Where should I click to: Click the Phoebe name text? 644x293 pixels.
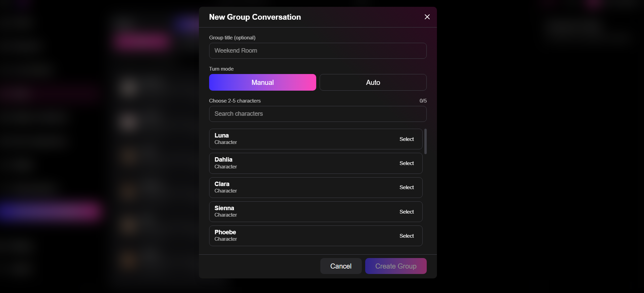[225, 232]
